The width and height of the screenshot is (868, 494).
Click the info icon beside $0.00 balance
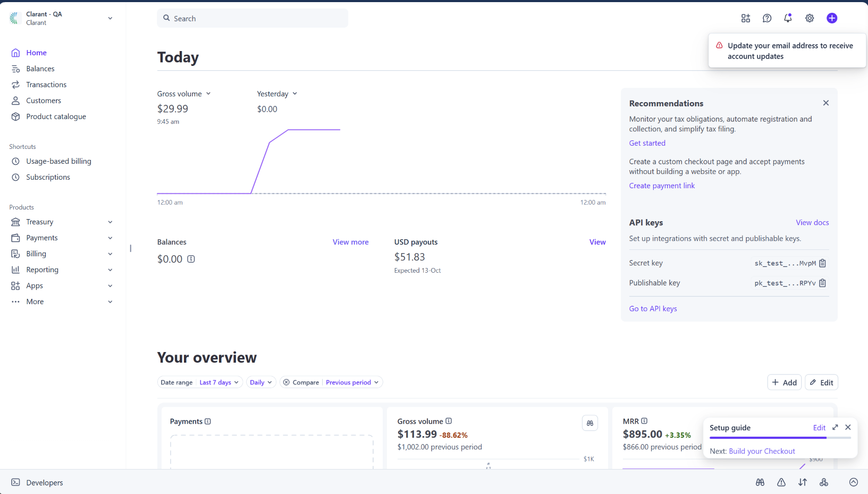click(x=191, y=259)
